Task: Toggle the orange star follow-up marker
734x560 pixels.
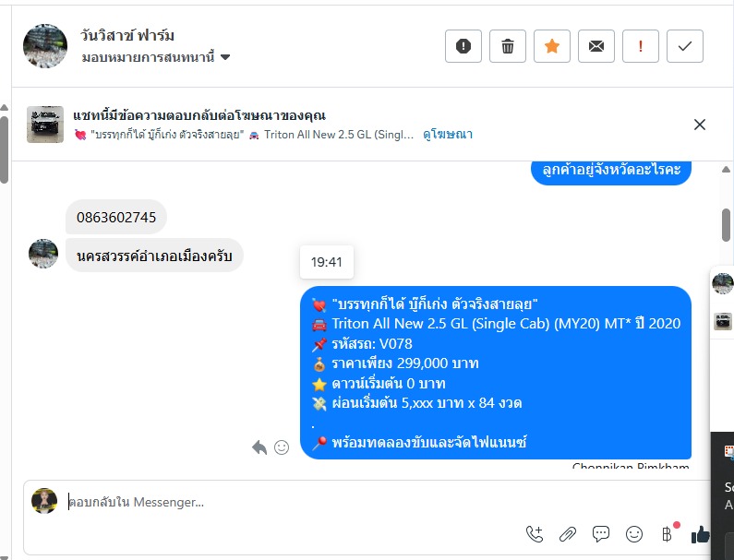Action: [552, 46]
